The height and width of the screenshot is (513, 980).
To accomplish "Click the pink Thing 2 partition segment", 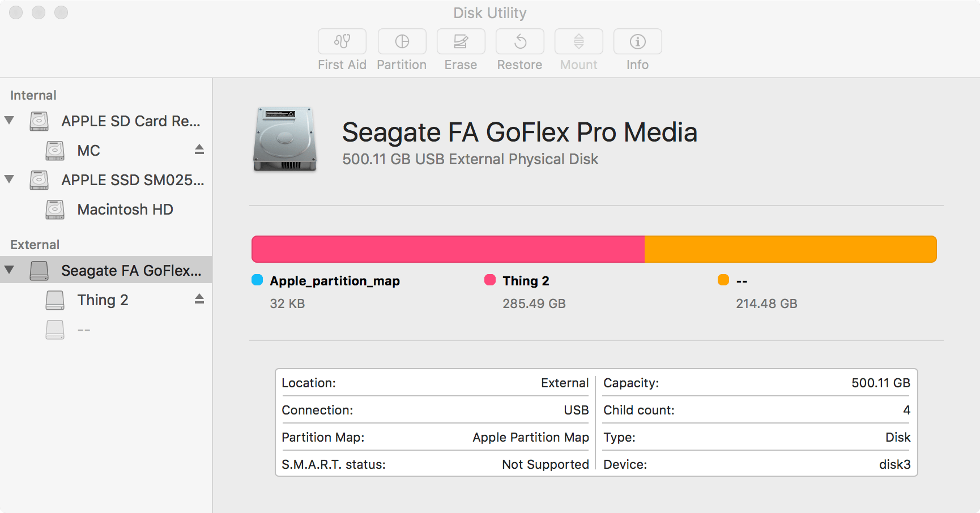I will coord(448,249).
